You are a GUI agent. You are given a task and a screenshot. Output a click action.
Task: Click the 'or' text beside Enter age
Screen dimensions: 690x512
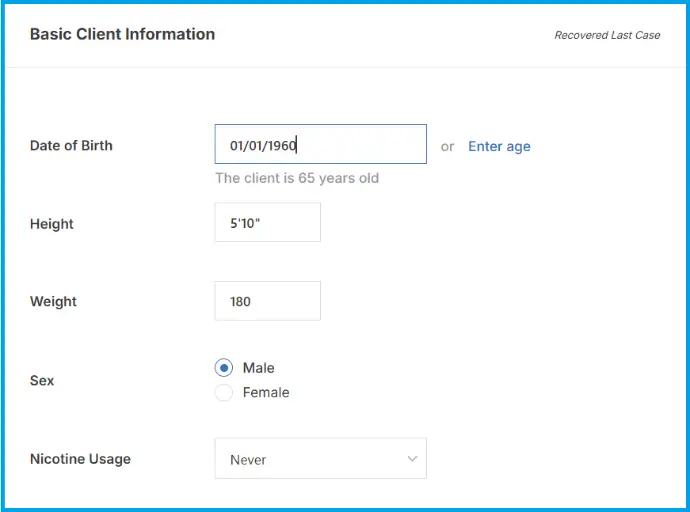(447, 147)
